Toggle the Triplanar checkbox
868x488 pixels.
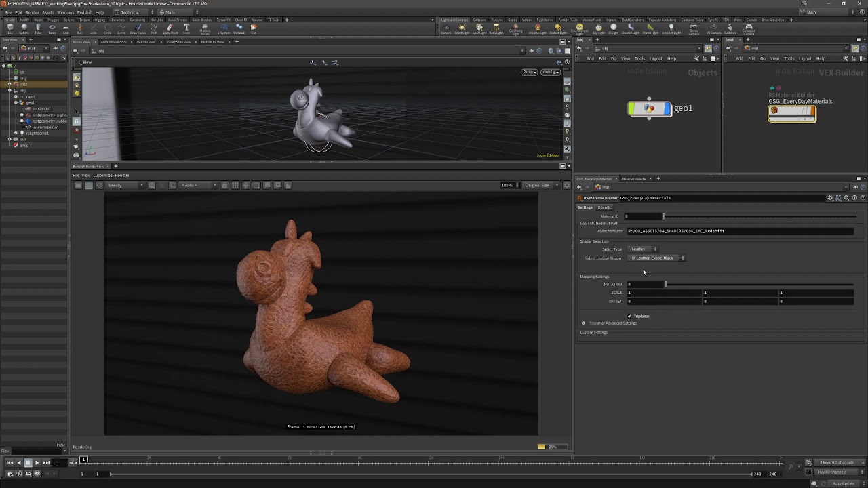coord(629,317)
